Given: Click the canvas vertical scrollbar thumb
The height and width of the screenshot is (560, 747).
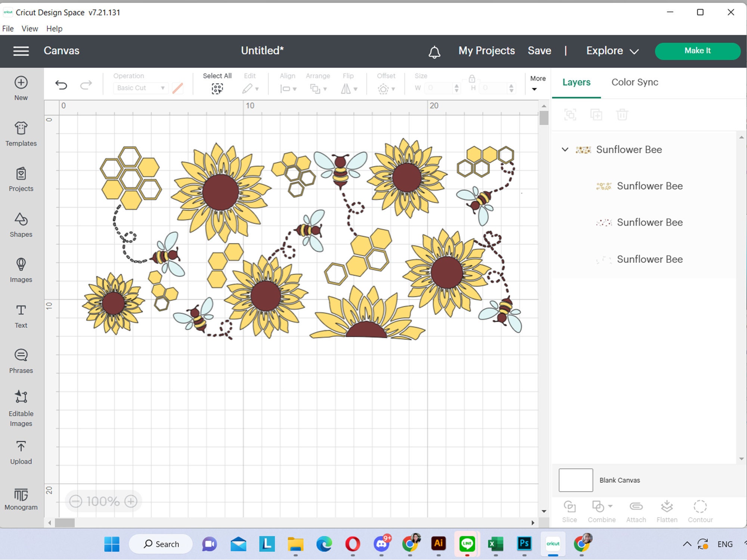Looking at the screenshot, I should coord(544,118).
